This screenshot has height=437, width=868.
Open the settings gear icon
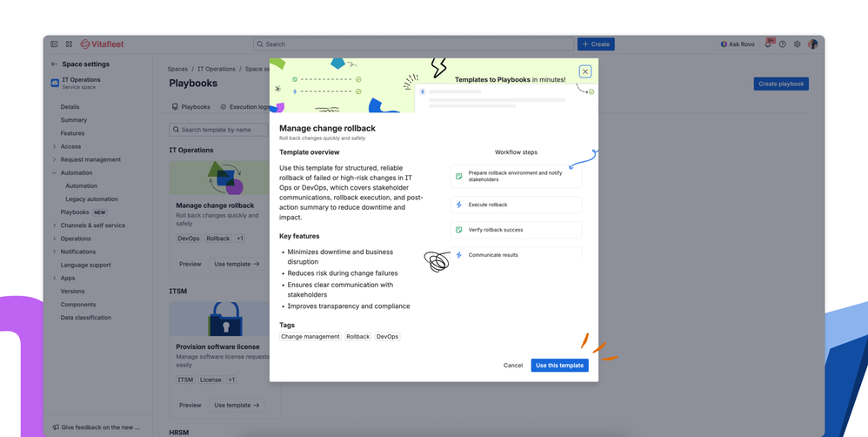click(798, 44)
